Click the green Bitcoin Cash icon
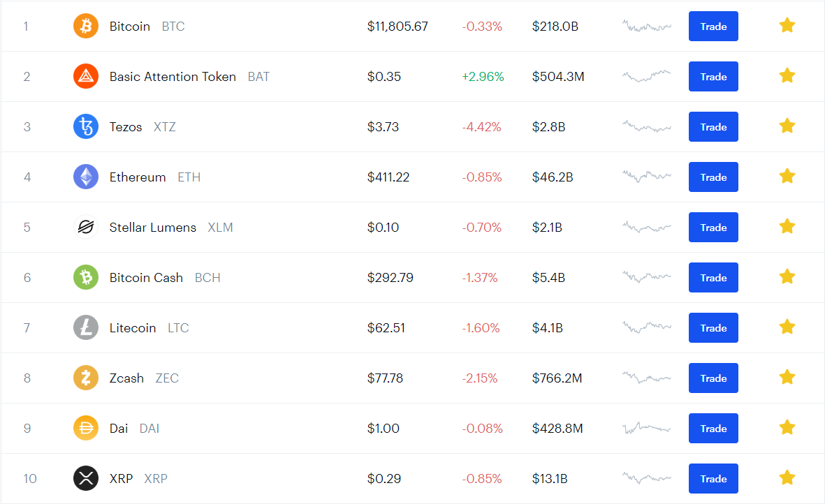Screen dimensions: 825x504 (86, 278)
